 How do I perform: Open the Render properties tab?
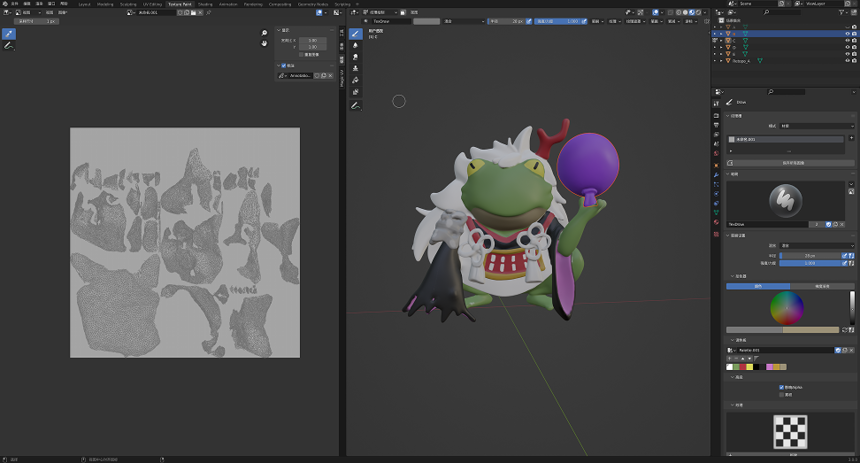(x=716, y=116)
